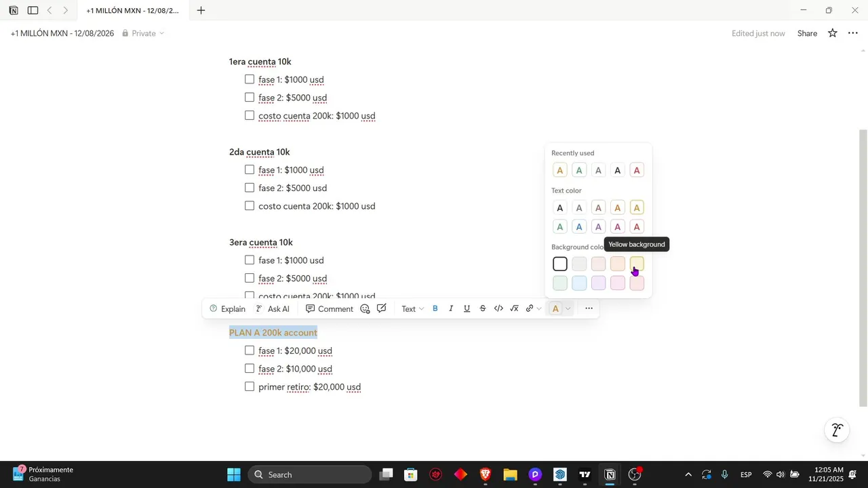Open TradingView app in the taskbar
The width and height of the screenshot is (868, 488).
pos(585,474)
